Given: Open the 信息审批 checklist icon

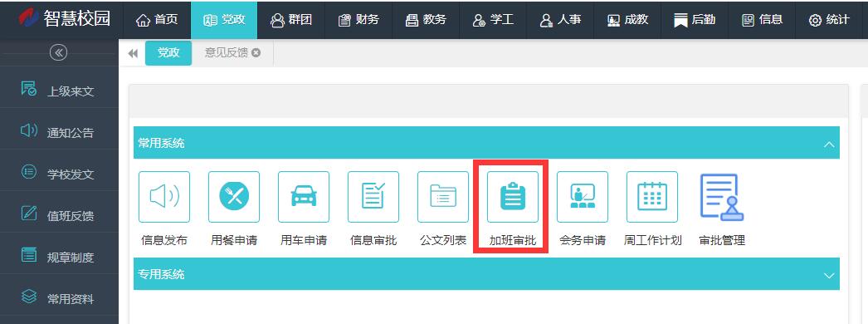Looking at the screenshot, I should tap(373, 197).
